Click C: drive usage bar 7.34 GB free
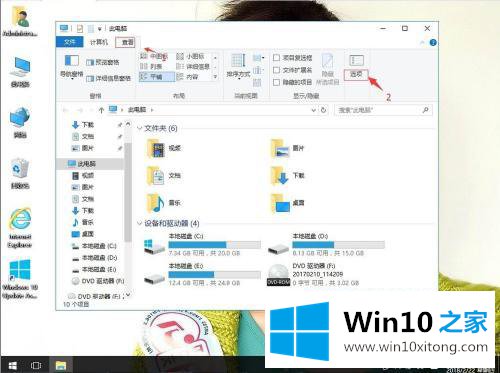500x373 pixels. click(215, 245)
